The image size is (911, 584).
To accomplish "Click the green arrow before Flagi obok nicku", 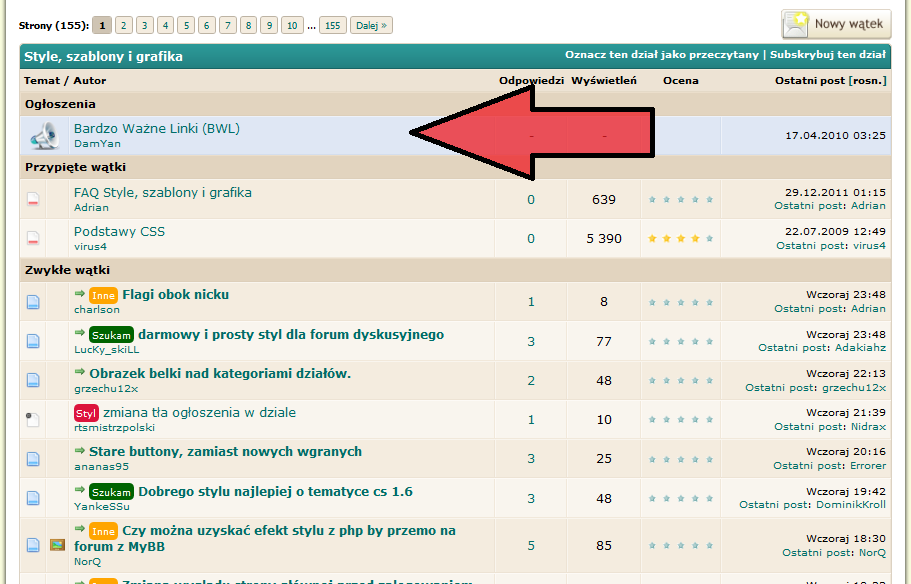I will point(80,293).
